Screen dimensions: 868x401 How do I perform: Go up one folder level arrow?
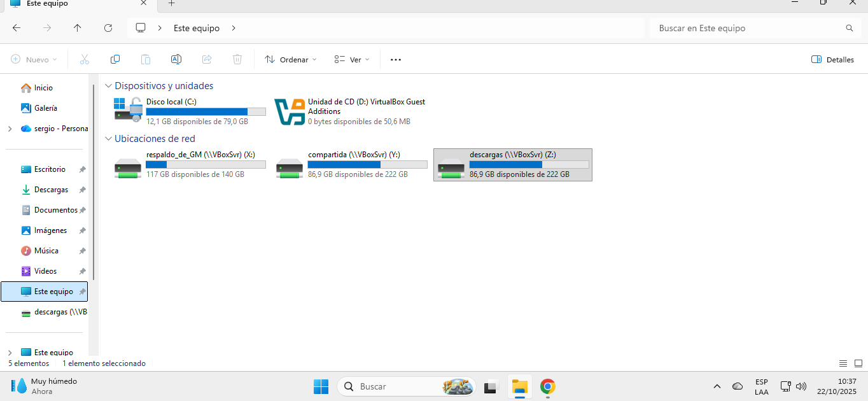point(78,28)
